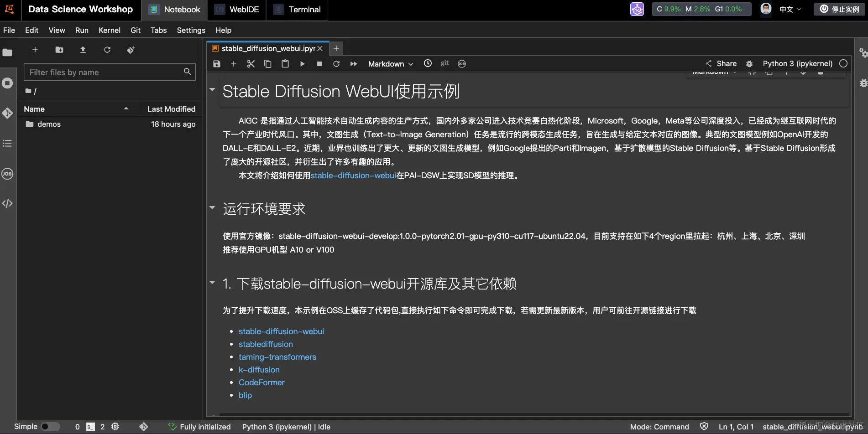Create a new folder in file browser

(x=59, y=50)
